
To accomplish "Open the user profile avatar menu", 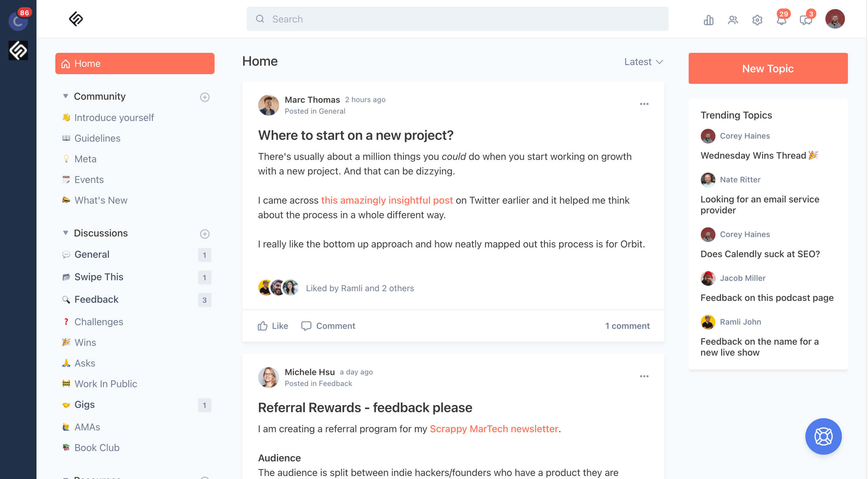I will click(835, 19).
